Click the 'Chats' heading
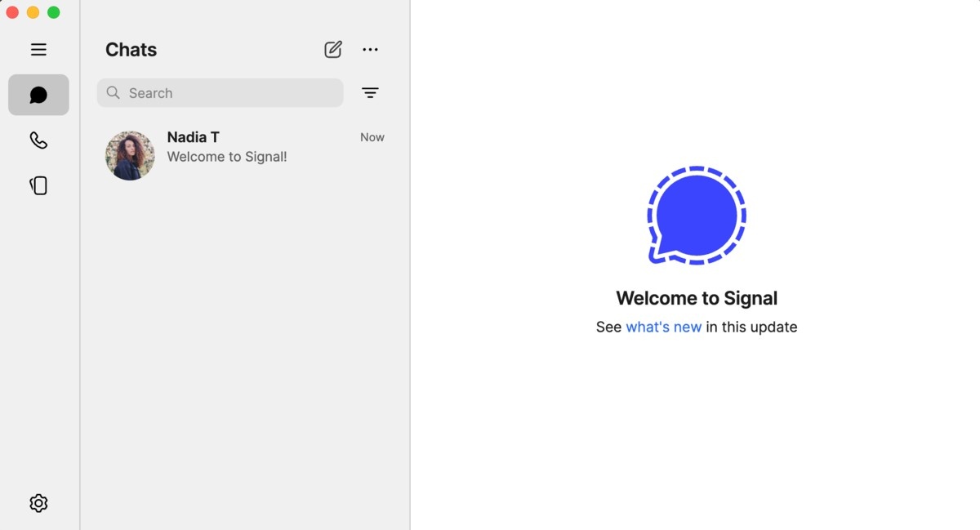Viewport: 980px width, 530px height. point(131,50)
